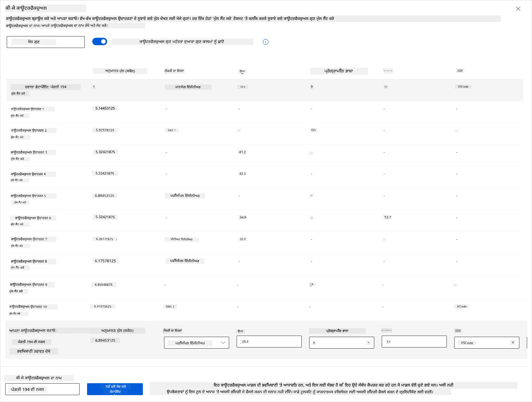This screenshot has height=402, width=532.
Task: Click ਮੁੱਲ ਸੈੱਟ ਕਰੋ under counterfactual example 6
Action: point(17,224)
